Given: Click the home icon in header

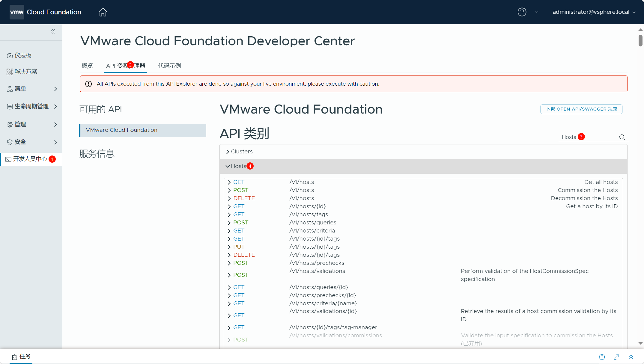Looking at the screenshot, I should pyautogui.click(x=103, y=12).
